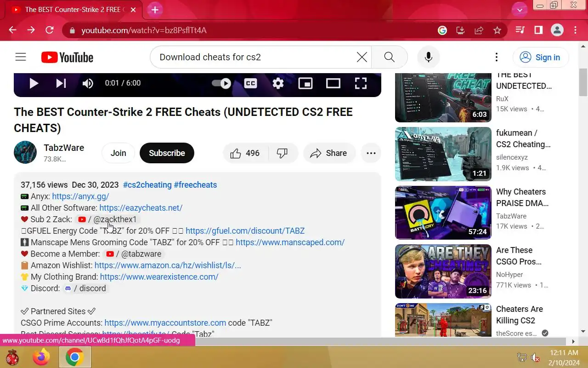Open Chrome share icon in address bar

click(x=479, y=30)
